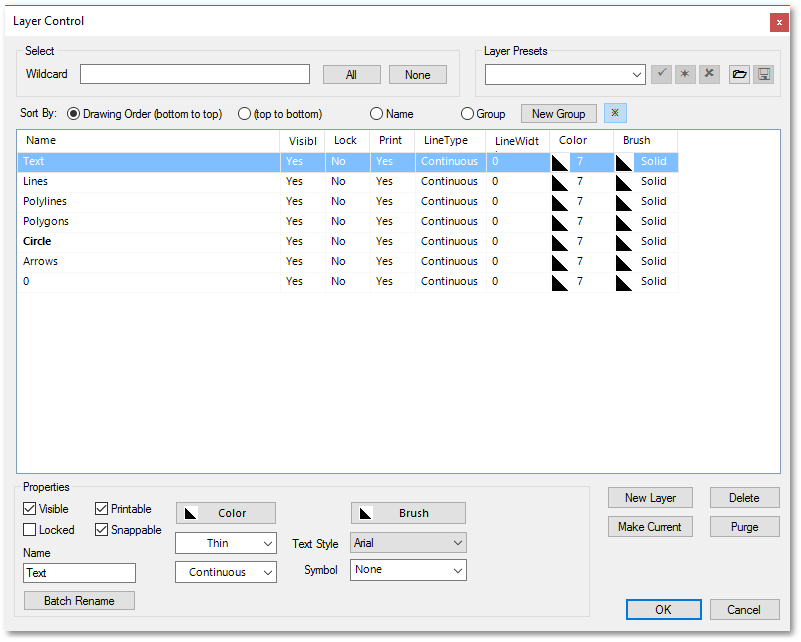Open the Color button in Properties
Viewport: 801px width, 642px height.
point(226,513)
